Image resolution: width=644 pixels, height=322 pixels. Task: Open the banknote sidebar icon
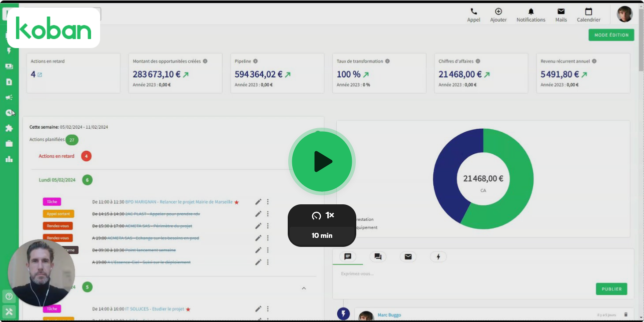click(x=9, y=66)
